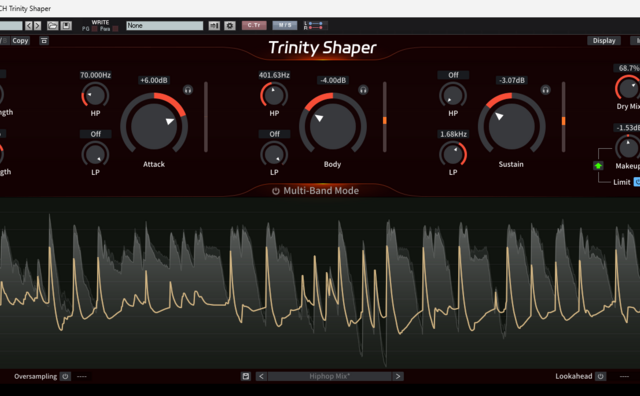Toggle Multi-Band Mode power button
Screen dimensions: 640x396
[276, 191]
